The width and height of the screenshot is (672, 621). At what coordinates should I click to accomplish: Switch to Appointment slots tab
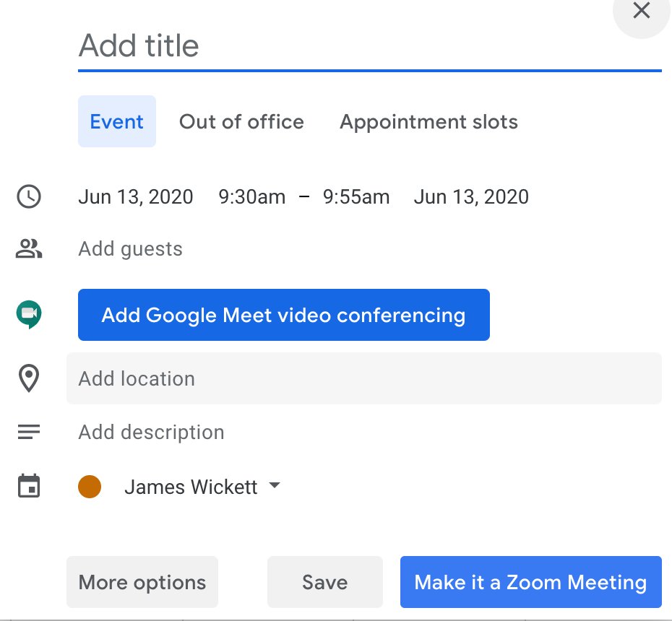[428, 121]
